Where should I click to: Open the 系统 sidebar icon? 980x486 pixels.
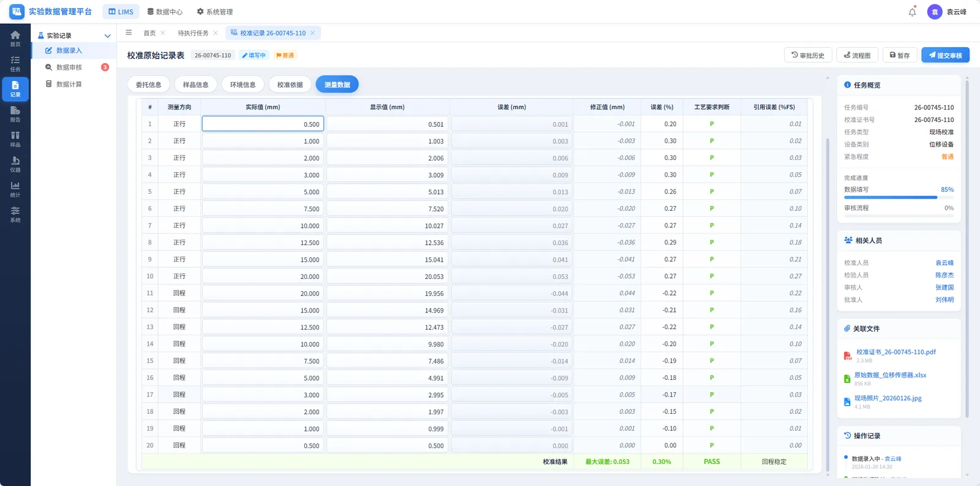[15, 215]
